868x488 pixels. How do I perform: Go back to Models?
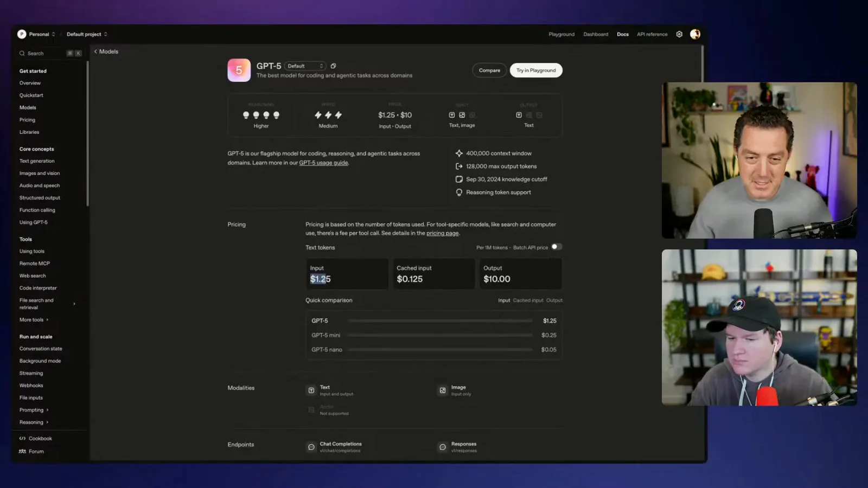[106, 52]
